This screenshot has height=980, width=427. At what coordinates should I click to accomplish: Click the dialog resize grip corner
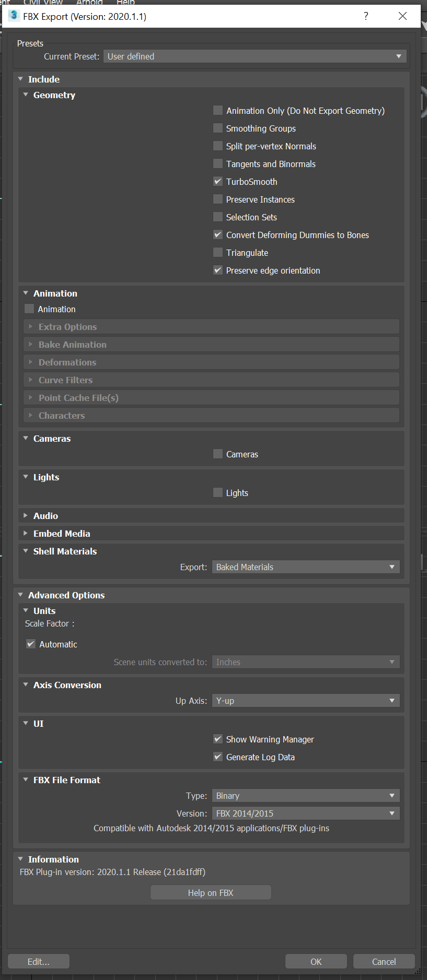(418, 972)
